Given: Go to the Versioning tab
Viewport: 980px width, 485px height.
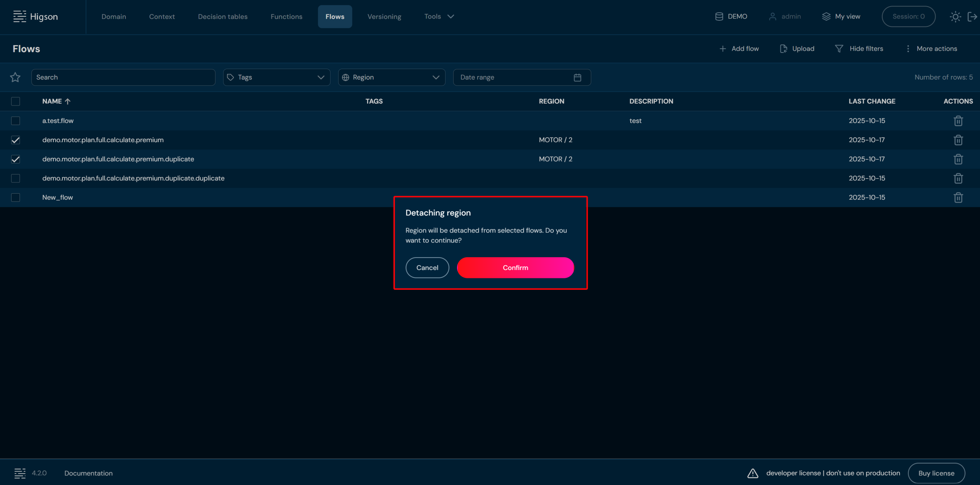Looking at the screenshot, I should tap(384, 16).
